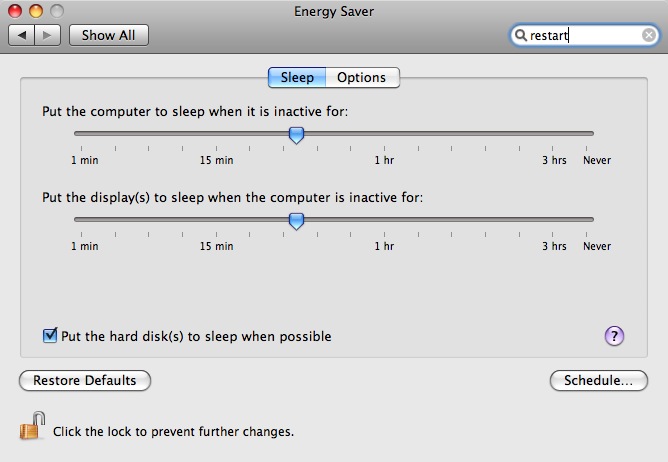Switch to the Options tab
668x462 pixels.
362,78
